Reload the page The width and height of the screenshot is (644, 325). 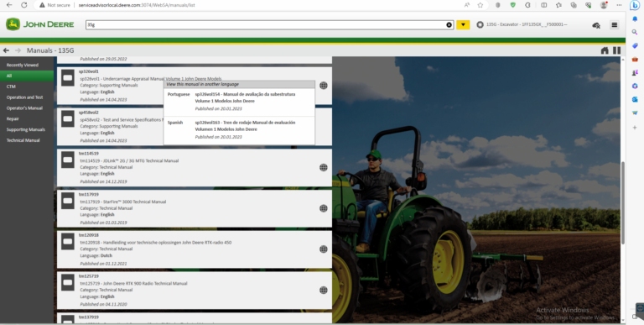click(x=24, y=5)
